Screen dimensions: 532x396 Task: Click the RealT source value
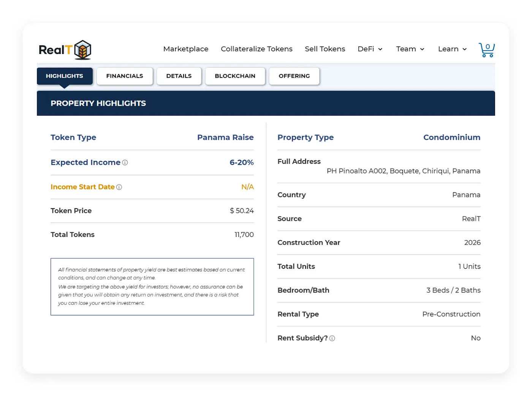[x=471, y=219]
